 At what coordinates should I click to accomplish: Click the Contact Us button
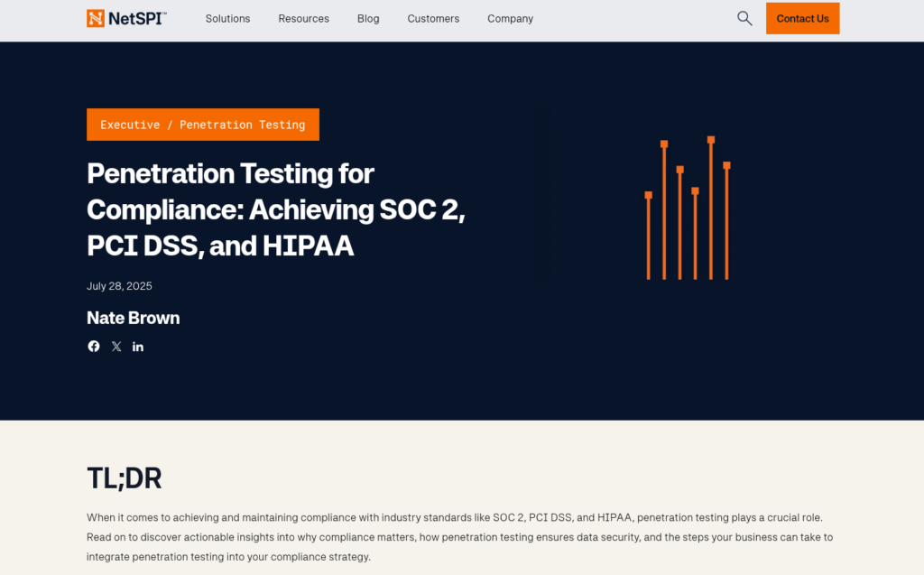tap(802, 18)
